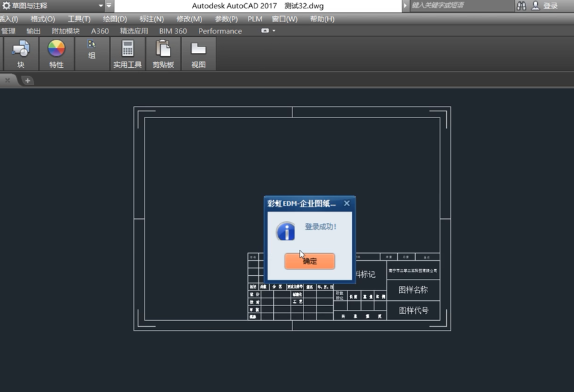This screenshot has height=392, width=574.
Task: Switch to the 附加模块 ribbon tab
Action: coord(66,31)
